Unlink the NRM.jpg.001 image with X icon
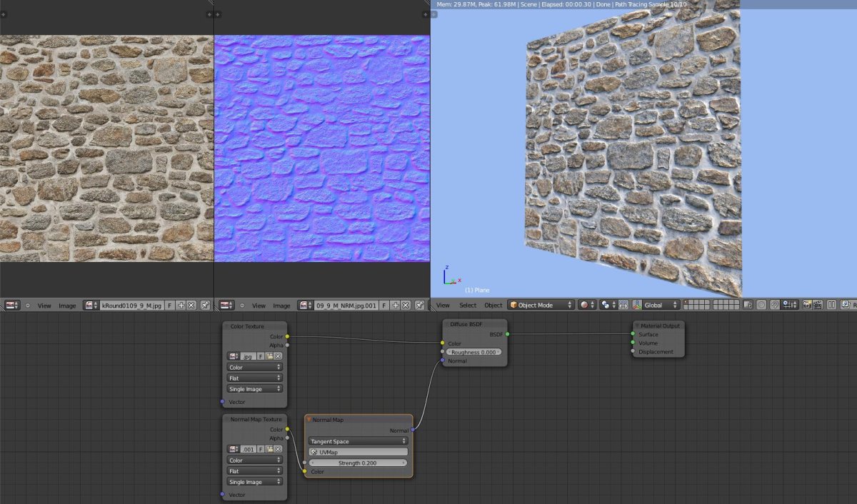The width and height of the screenshot is (857, 504). point(406,305)
